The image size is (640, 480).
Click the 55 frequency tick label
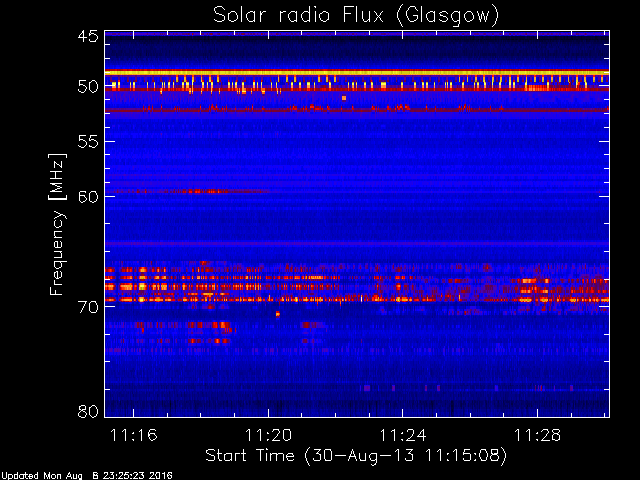pos(88,142)
